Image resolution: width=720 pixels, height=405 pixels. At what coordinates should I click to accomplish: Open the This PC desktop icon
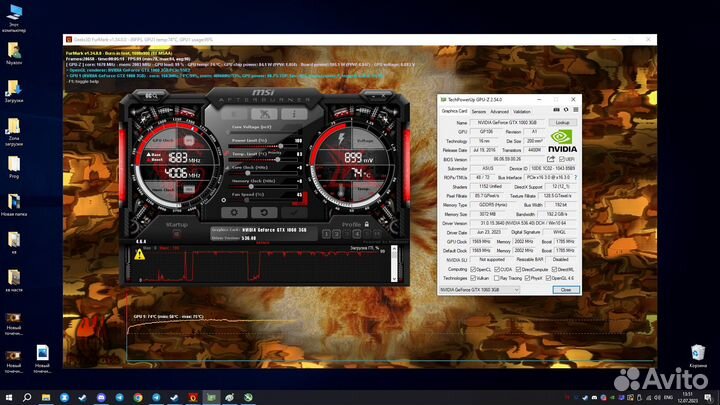point(14,18)
